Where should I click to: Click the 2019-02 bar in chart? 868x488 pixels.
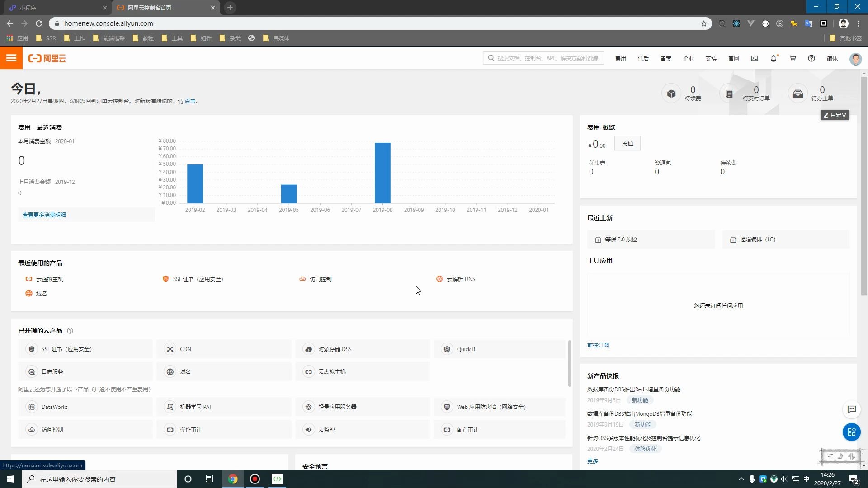[195, 184]
